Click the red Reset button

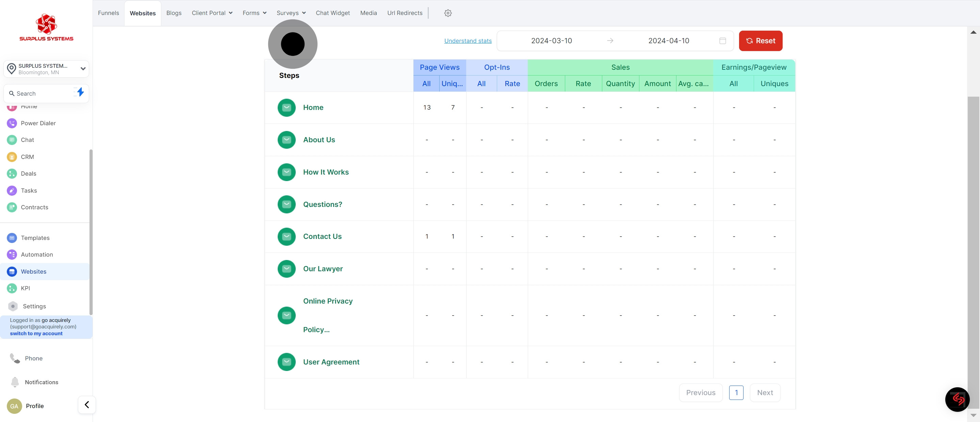tap(760, 41)
